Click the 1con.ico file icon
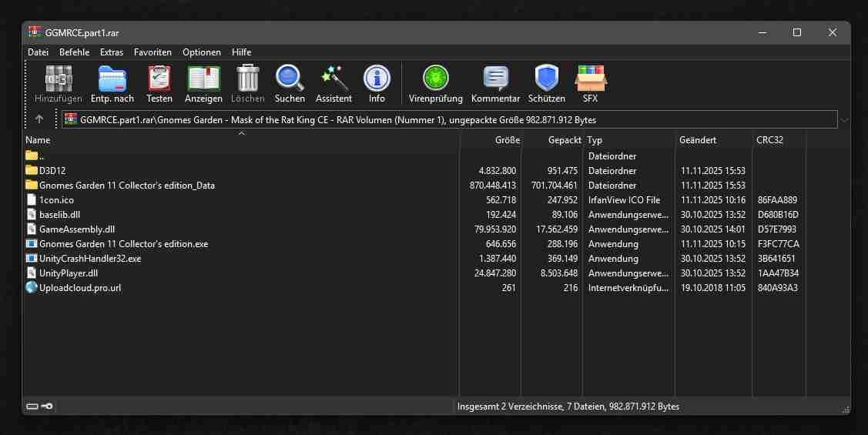Image resolution: width=868 pixels, height=435 pixels. (32, 199)
